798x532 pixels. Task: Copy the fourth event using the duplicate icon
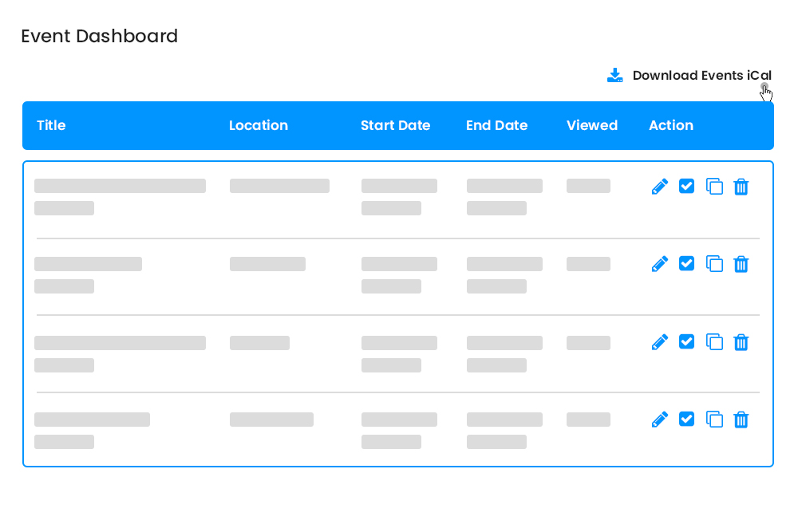pos(714,419)
